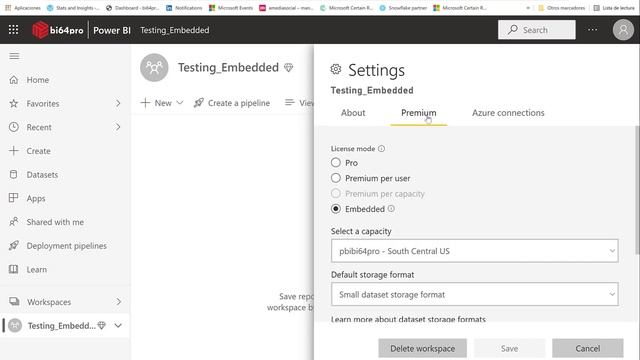The height and width of the screenshot is (360, 640).
Task: Open the Select a capacity dropdown
Action: 475,251
